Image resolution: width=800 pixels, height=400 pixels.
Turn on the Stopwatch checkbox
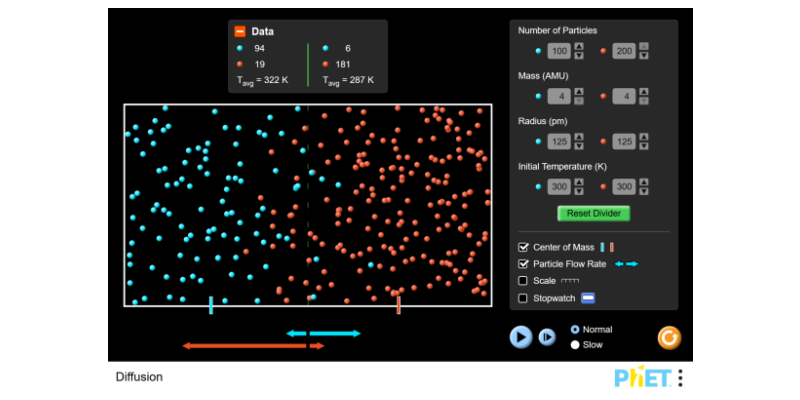coord(523,298)
